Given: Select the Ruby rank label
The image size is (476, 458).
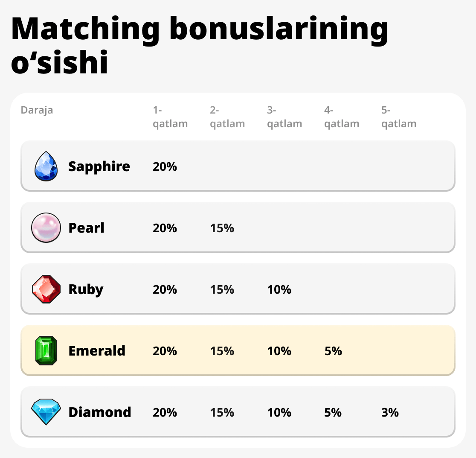Looking at the screenshot, I should click(86, 289).
